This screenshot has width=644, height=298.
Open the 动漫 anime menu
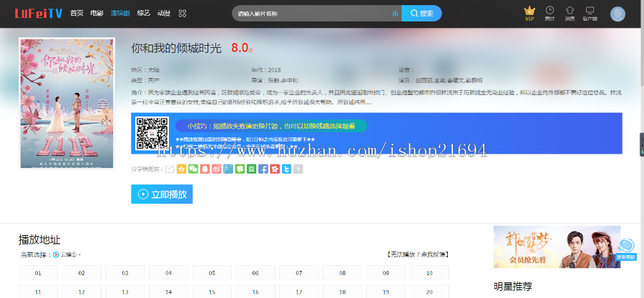pos(164,13)
